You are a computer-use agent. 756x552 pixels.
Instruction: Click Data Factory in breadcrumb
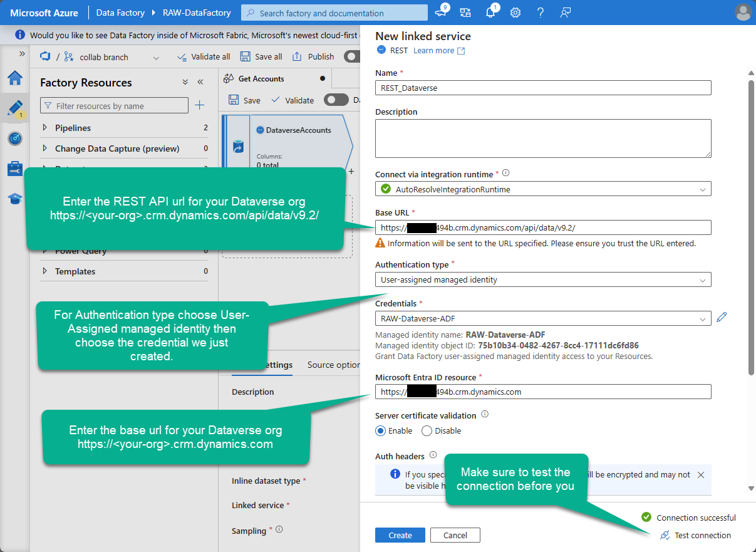[120, 13]
